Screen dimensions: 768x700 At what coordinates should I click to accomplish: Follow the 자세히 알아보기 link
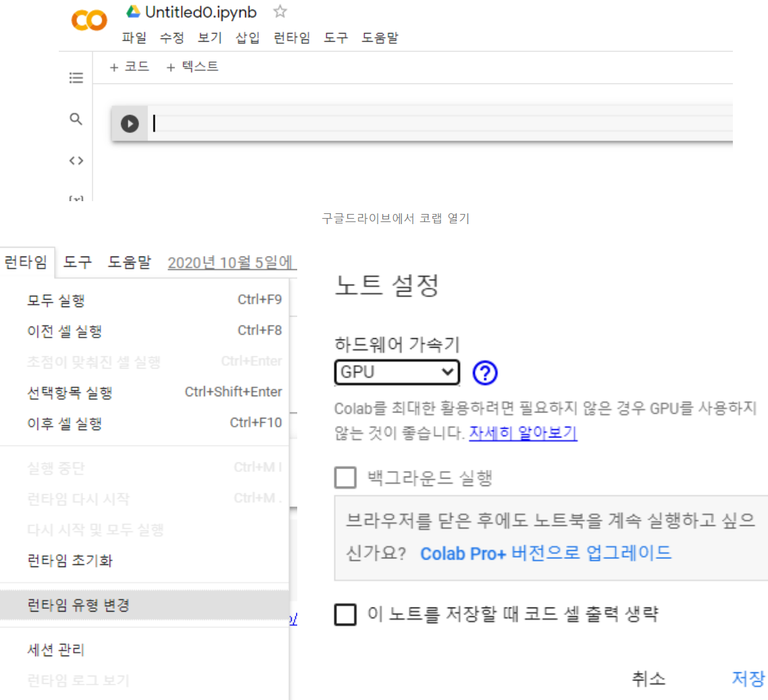[523, 433]
